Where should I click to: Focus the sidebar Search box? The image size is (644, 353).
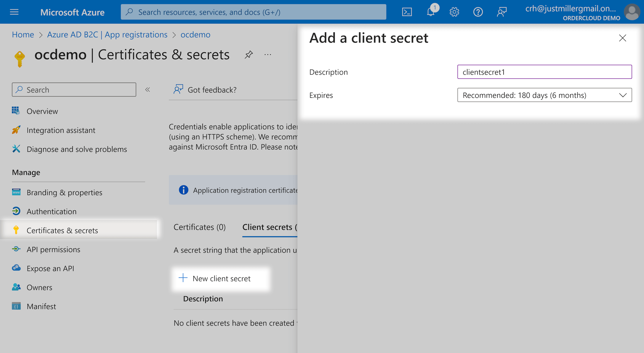[x=74, y=90]
